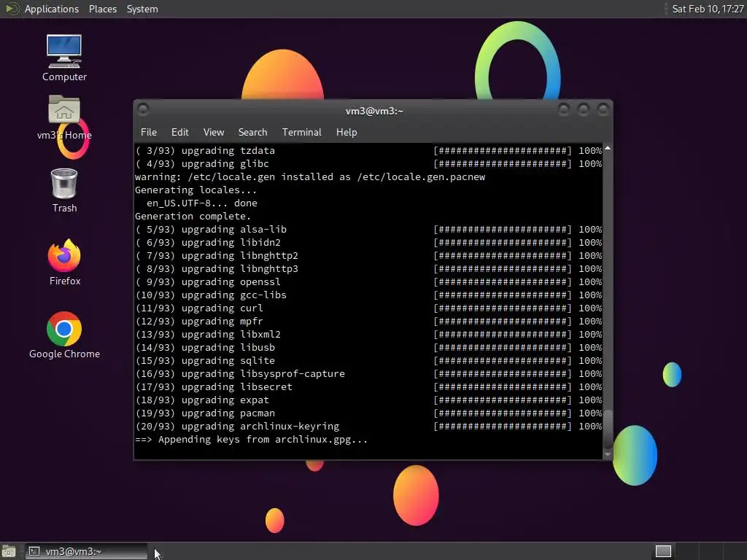This screenshot has width=747, height=560.
Task: Click 'en_US.UTF-8... done' text
Action: [x=202, y=203]
